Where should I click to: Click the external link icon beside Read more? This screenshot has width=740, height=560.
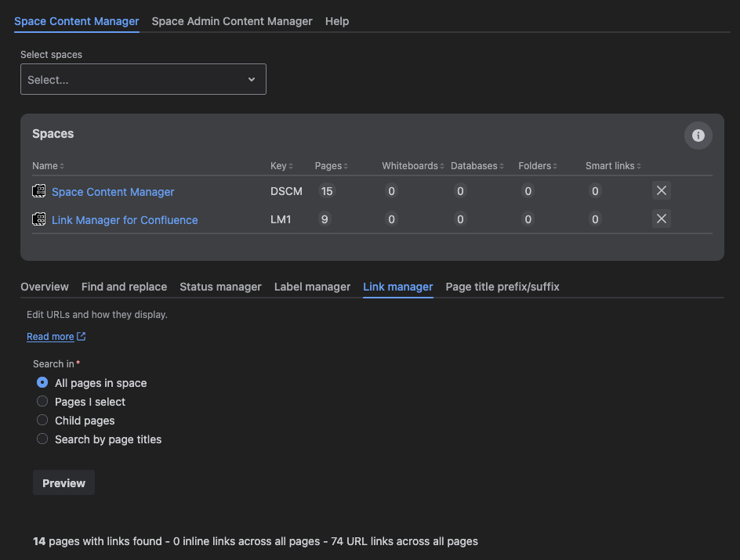coord(82,337)
